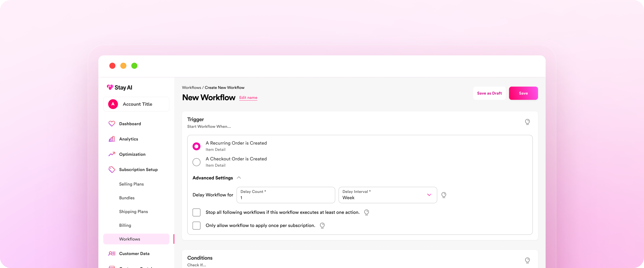The height and width of the screenshot is (268, 644).
Task: Click the Dashboard heart icon
Action: [x=112, y=124]
